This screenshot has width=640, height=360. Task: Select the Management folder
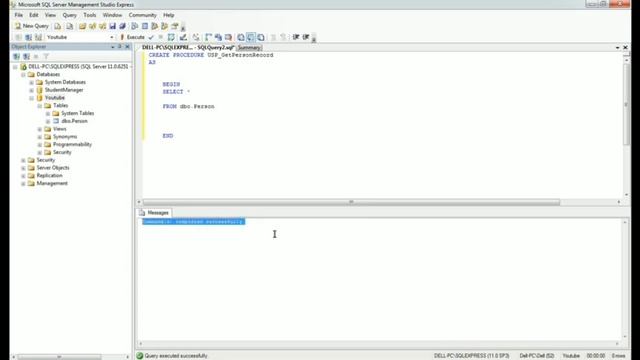[x=52, y=183]
